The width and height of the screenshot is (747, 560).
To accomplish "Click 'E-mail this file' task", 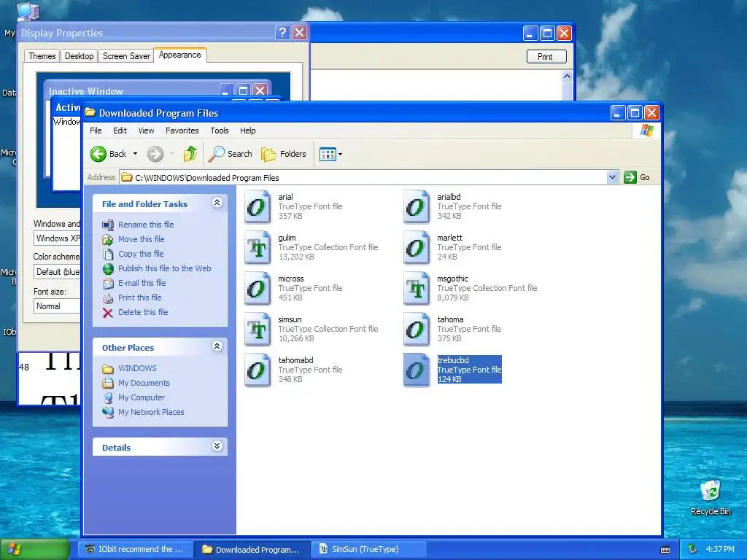I will 142,283.
